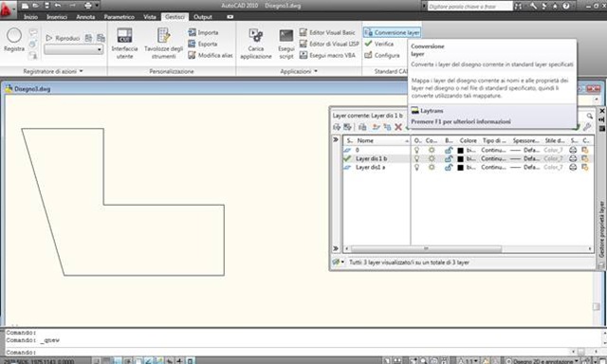607x364 pixels.
Task: Click the Save quick access icon
Action: click(46, 6)
